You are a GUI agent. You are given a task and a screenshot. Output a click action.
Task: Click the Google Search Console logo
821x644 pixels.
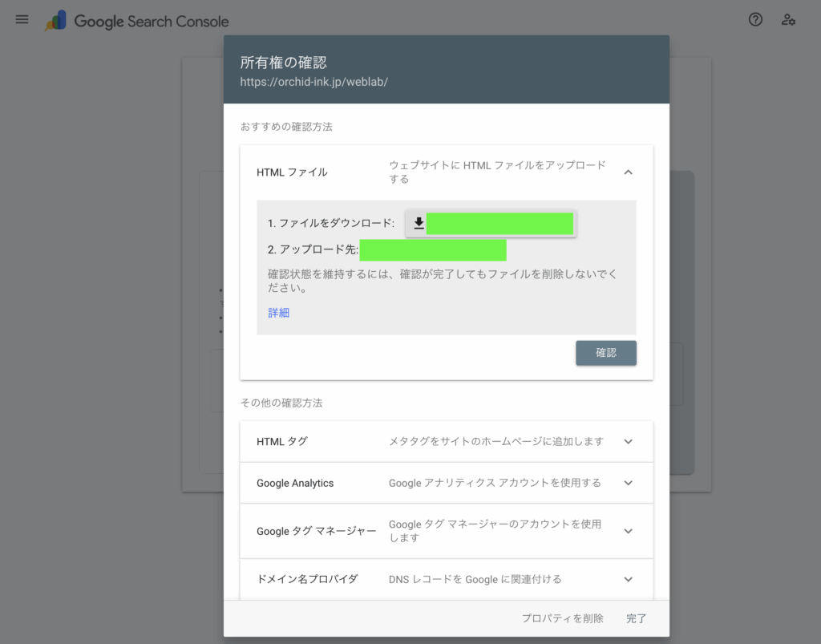(x=137, y=22)
